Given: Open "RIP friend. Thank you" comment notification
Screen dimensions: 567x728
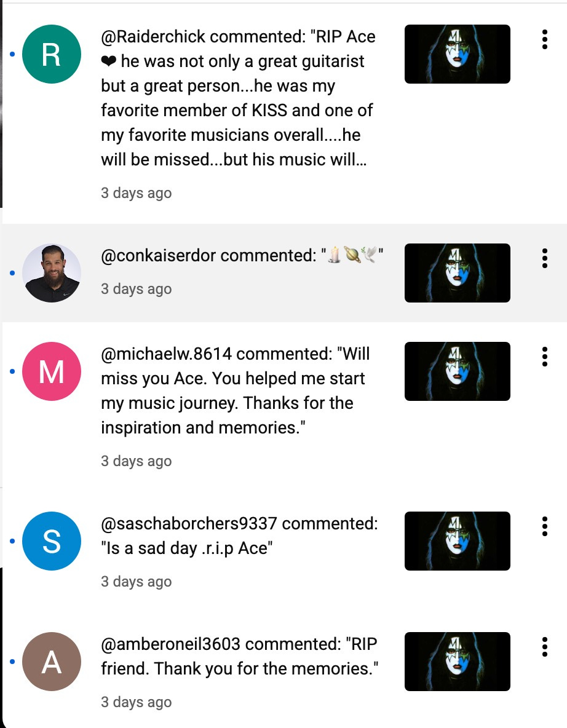Looking at the screenshot, I should (x=240, y=656).
